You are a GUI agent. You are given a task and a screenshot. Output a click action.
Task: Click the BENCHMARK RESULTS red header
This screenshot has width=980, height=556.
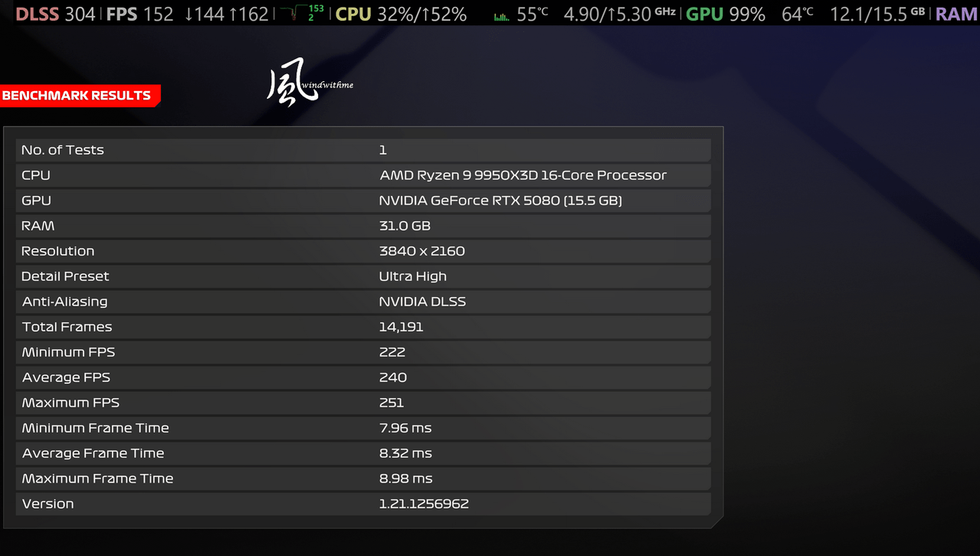[80, 96]
